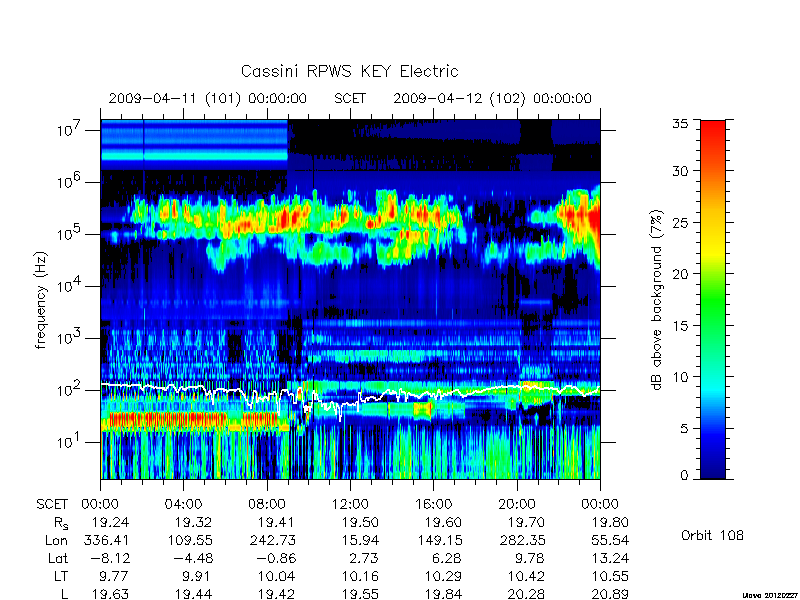Image resolution: width=800 pixels, height=600 pixels.
Task: Click the intense red emission at plot's right edge
Action: (x=592, y=220)
